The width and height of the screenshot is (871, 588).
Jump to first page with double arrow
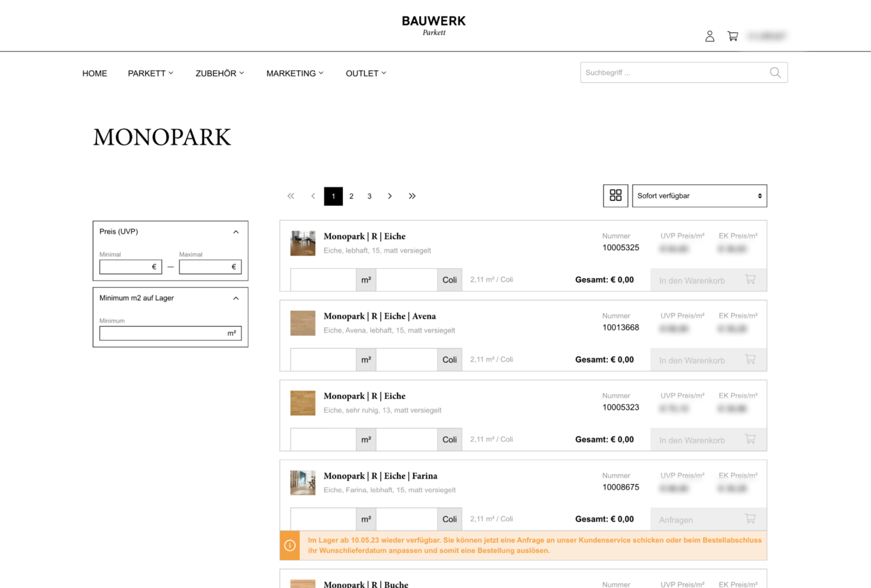[291, 196]
